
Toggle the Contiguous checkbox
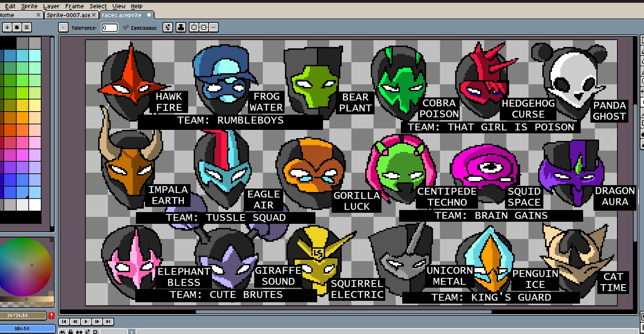click(x=126, y=28)
